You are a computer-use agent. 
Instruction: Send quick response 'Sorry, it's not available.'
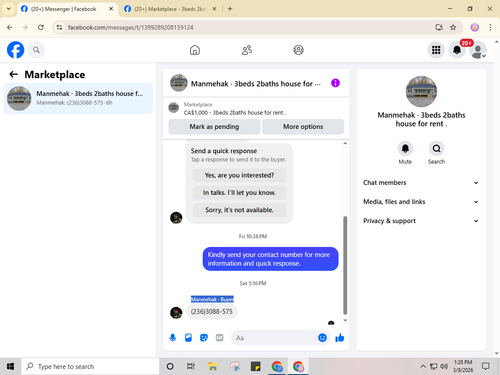tap(239, 210)
